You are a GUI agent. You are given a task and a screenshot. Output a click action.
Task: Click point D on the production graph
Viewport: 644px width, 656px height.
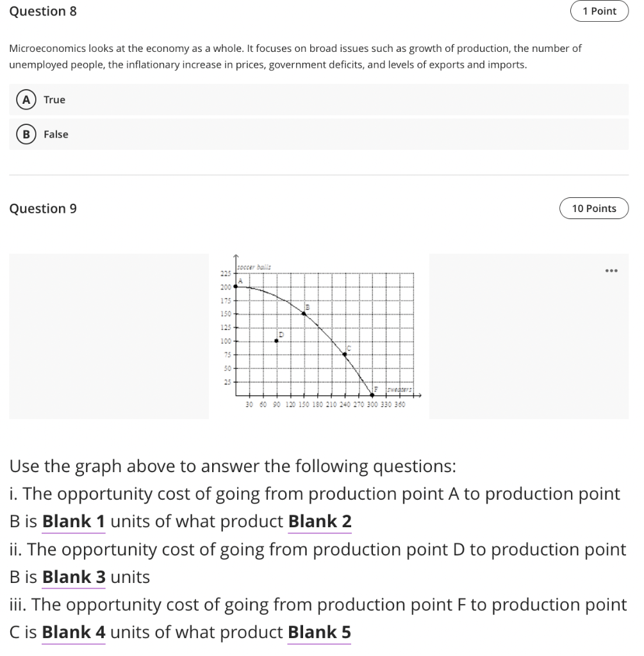(x=276, y=341)
